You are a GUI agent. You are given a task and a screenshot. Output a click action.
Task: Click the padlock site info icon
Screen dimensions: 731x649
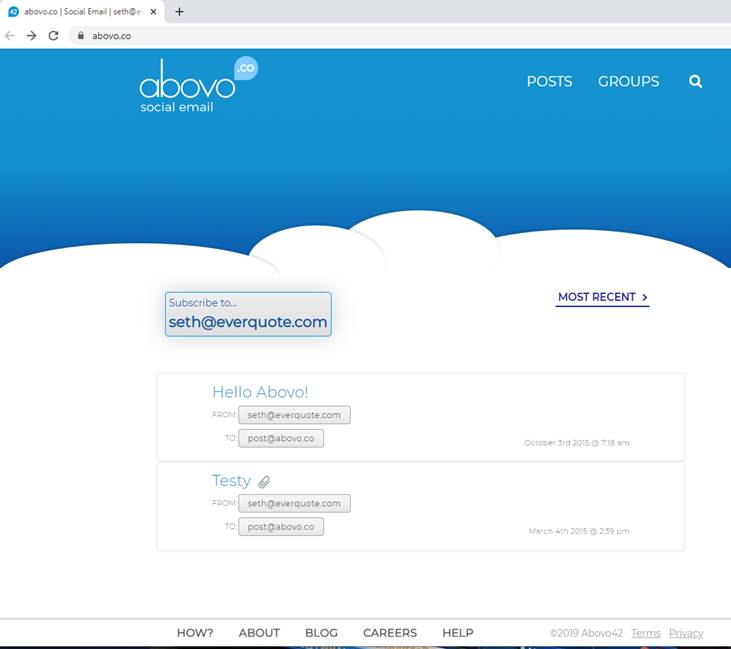[81, 35]
